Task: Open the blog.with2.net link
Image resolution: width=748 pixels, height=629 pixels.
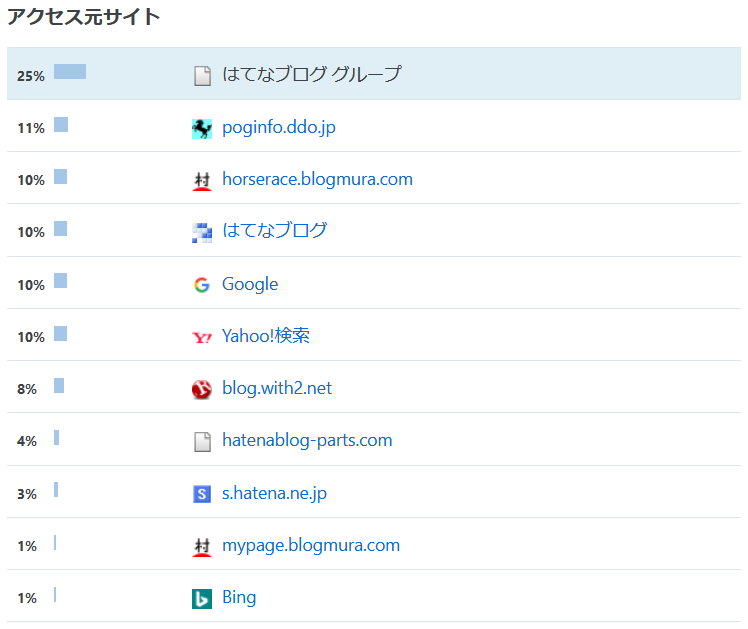Action: [x=277, y=388]
